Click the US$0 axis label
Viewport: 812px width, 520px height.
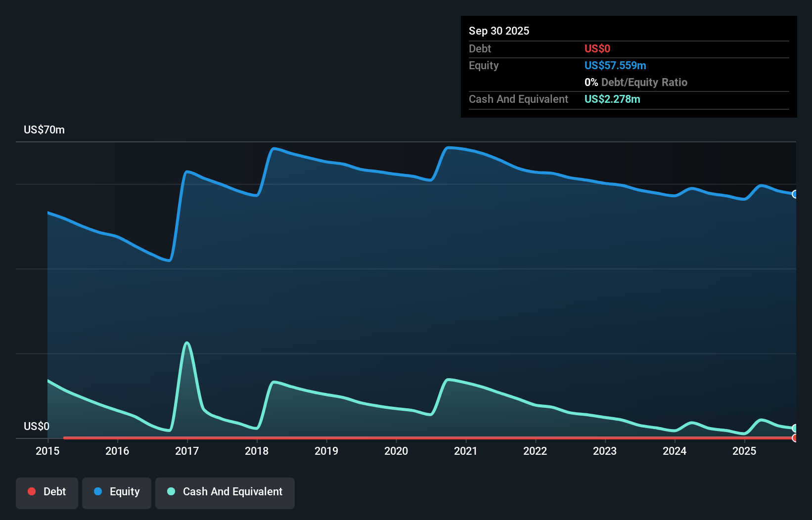(x=37, y=426)
